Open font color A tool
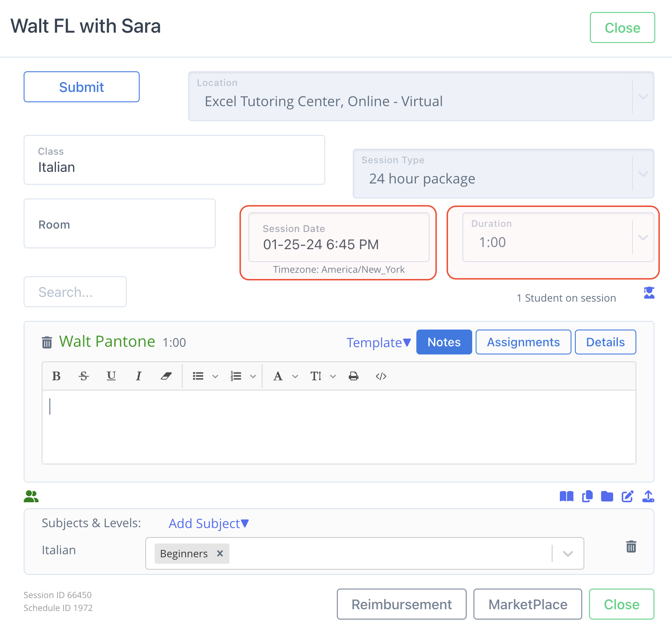Viewport: 672px width, 629px height. coord(278,376)
